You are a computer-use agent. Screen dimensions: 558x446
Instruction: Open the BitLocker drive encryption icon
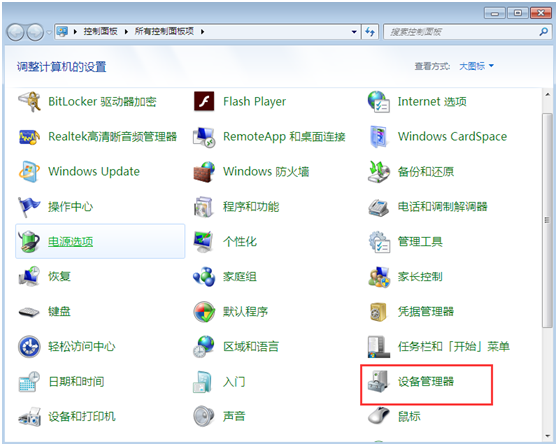pyautogui.click(x=29, y=102)
